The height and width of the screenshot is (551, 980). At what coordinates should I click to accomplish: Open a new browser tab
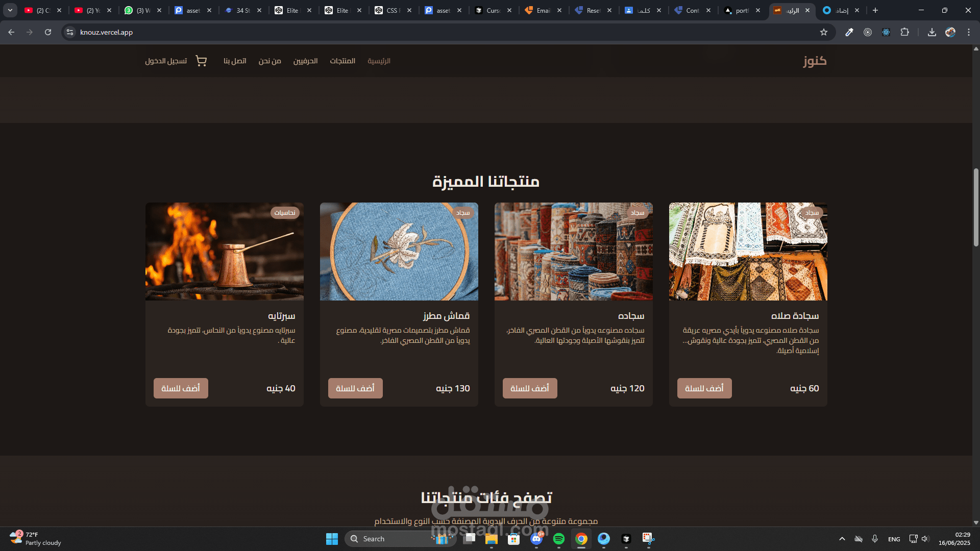click(875, 10)
